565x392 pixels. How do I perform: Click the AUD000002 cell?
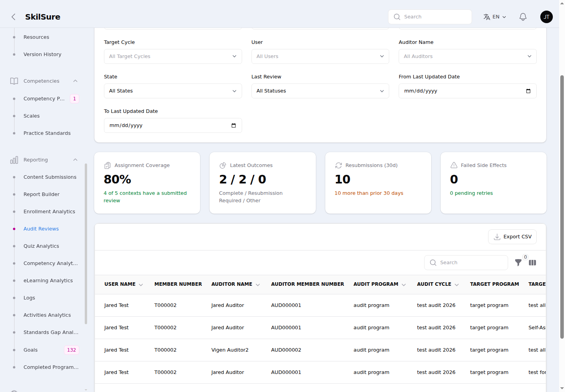point(286,350)
